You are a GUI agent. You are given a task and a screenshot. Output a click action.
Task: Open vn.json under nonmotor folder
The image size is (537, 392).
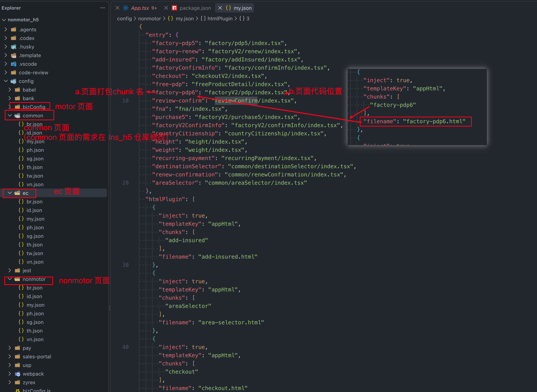tap(35, 339)
